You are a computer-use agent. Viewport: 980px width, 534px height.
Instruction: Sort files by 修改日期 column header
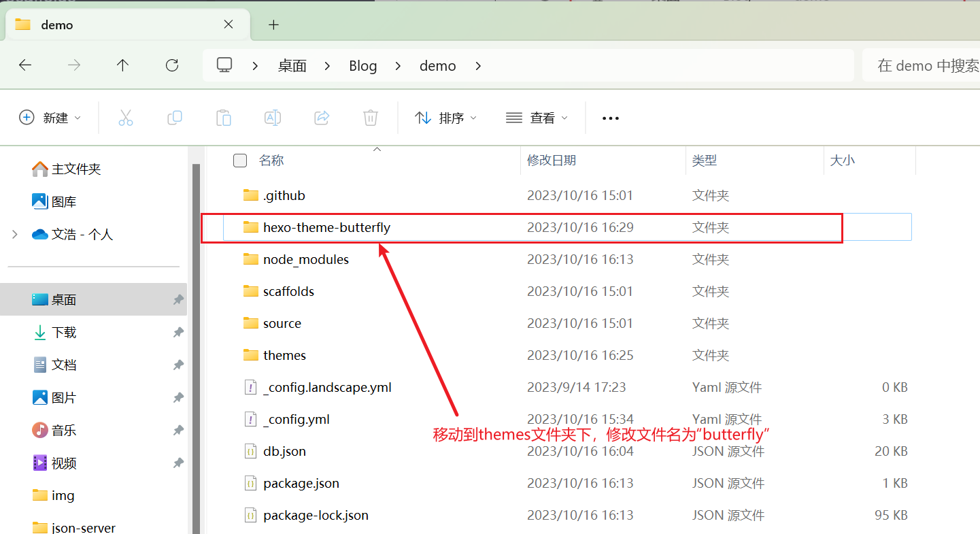click(x=552, y=161)
